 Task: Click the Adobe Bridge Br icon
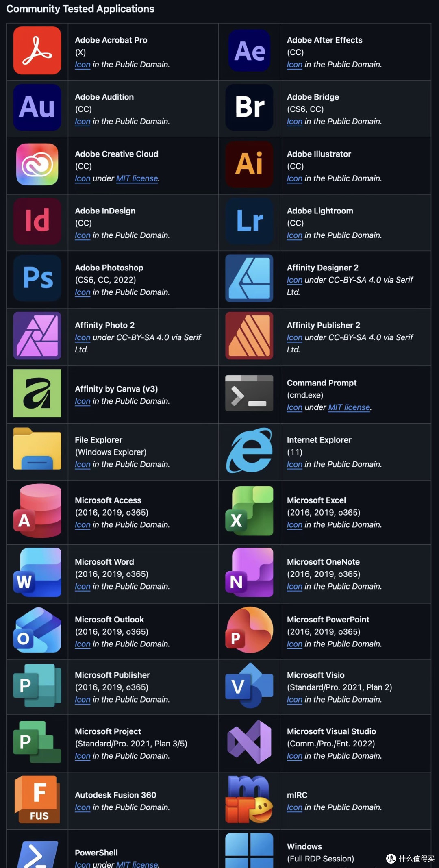coord(249,107)
